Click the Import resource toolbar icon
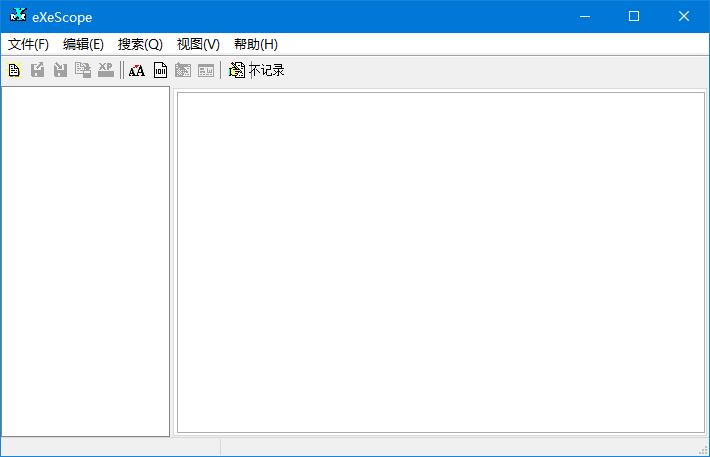Viewport: 710px width, 457px height. pyautogui.click(x=60, y=70)
